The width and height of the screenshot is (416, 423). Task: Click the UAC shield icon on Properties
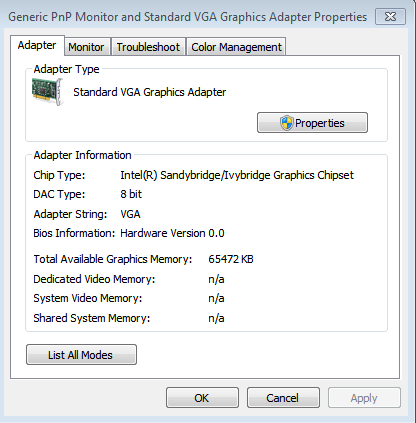[x=286, y=123]
